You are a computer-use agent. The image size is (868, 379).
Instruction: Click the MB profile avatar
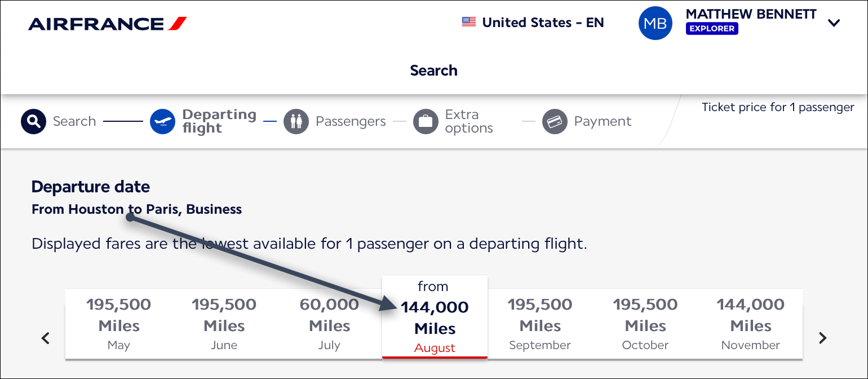pos(655,23)
